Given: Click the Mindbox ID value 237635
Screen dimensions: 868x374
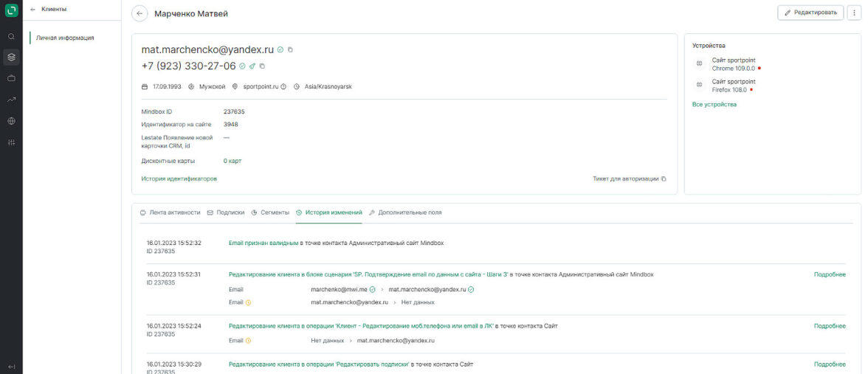Looking at the screenshot, I should 234,112.
